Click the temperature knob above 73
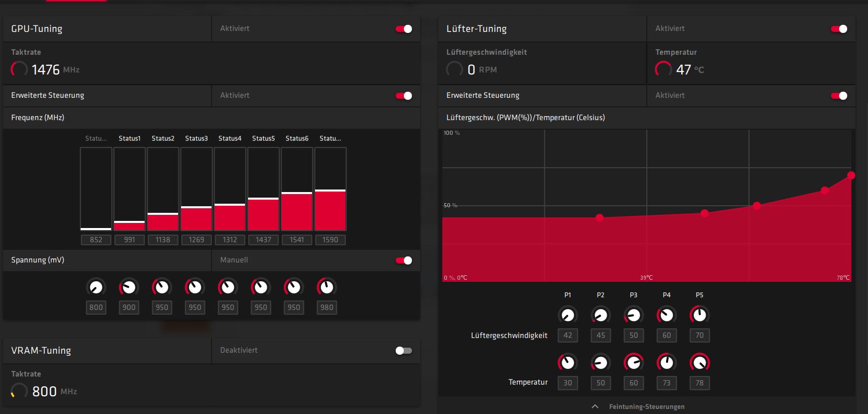Image resolution: width=868 pixels, height=414 pixels. (x=667, y=362)
